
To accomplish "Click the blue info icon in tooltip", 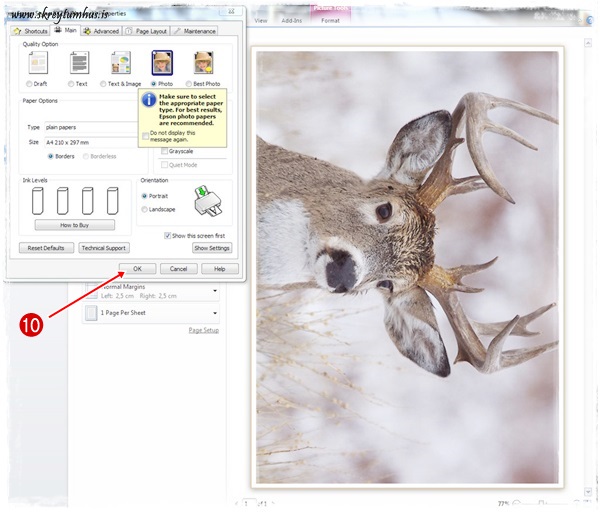I will (149, 100).
